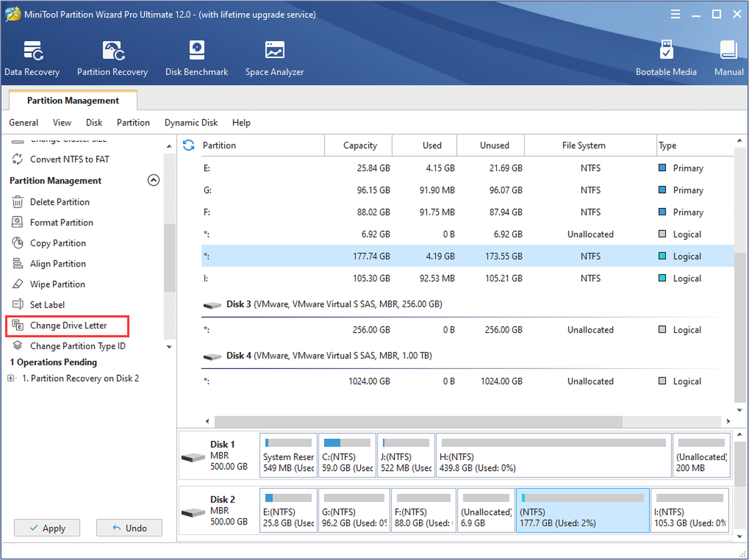749x560 pixels.
Task: Switch to the Partition Management tab
Action: 73,101
